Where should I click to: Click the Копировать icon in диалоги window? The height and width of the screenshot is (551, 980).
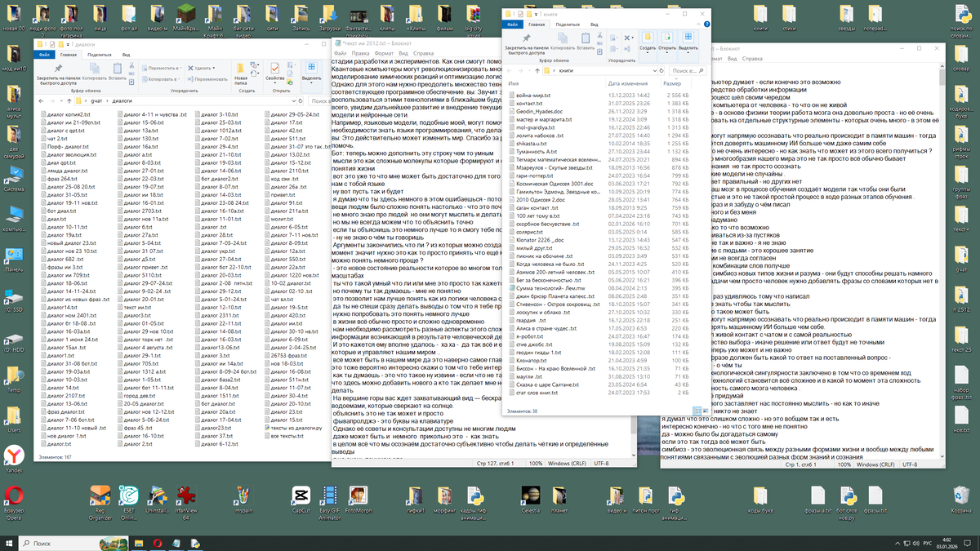[x=95, y=68]
